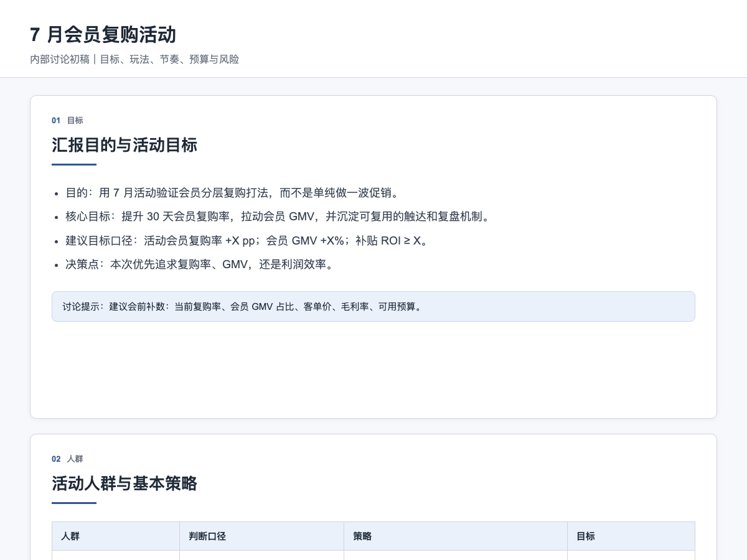The width and height of the screenshot is (747, 560).
Task: Click the 02 人群 section label
Action: tap(67, 459)
